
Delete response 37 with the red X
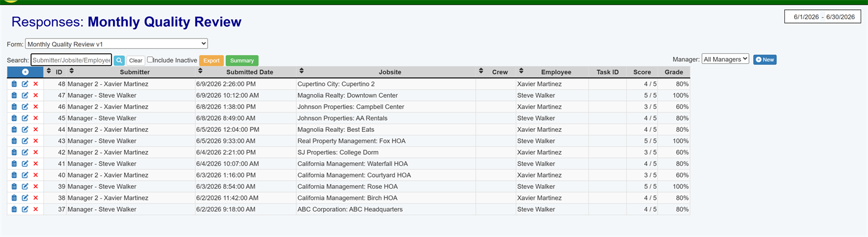(35, 209)
